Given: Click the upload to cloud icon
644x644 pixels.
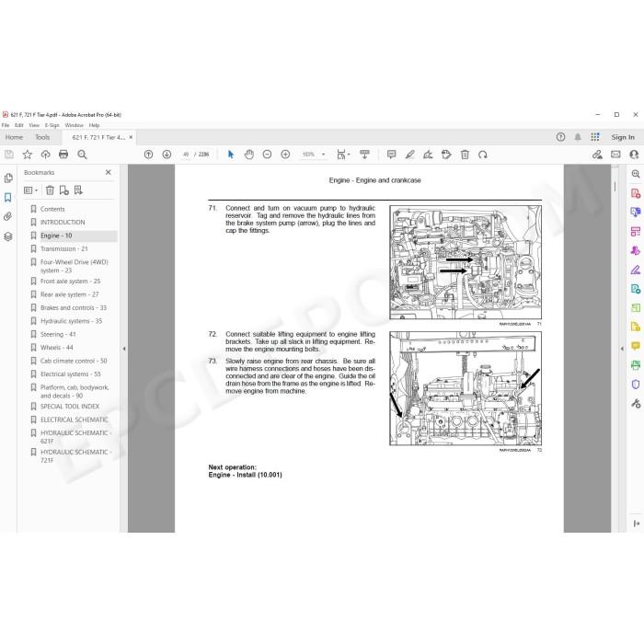Looking at the screenshot, I should (45, 155).
